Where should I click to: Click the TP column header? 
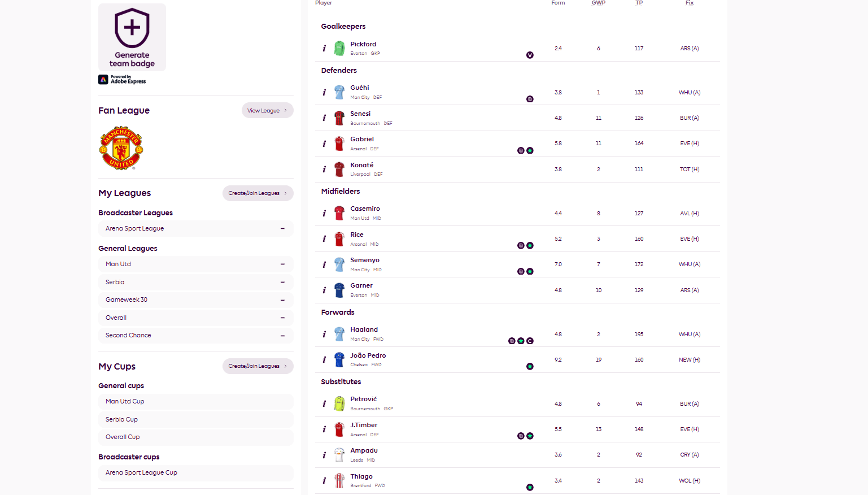[639, 3]
